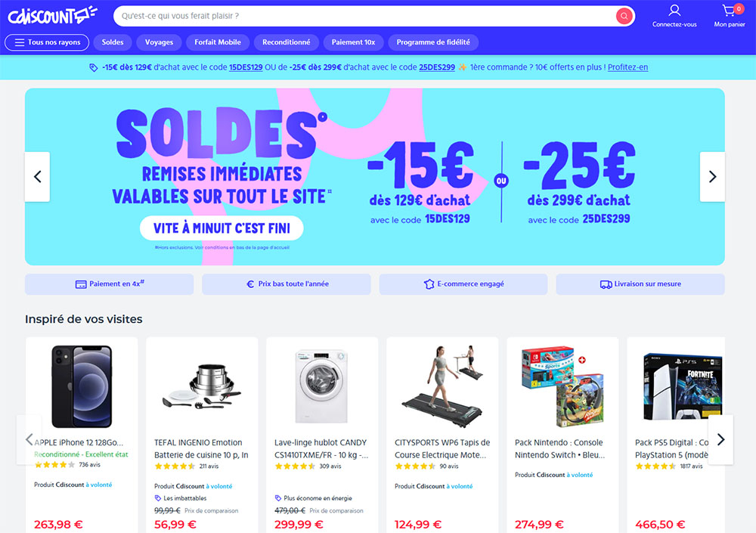Click the Paiement en 4x card button

[x=110, y=284]
